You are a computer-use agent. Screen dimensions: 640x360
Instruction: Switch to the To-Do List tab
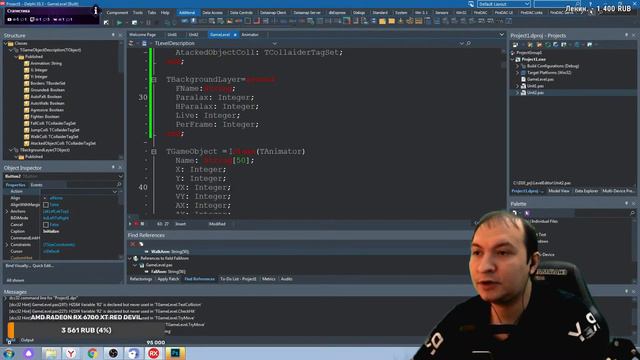(x=238, y=279)
